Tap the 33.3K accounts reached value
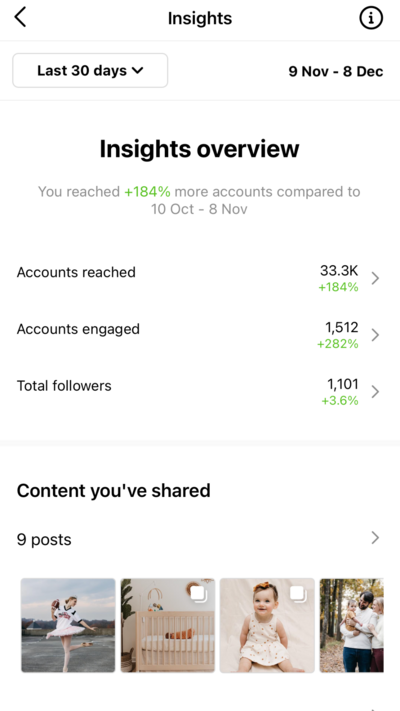This screenshot has width=400, height=711. [339, 271]
